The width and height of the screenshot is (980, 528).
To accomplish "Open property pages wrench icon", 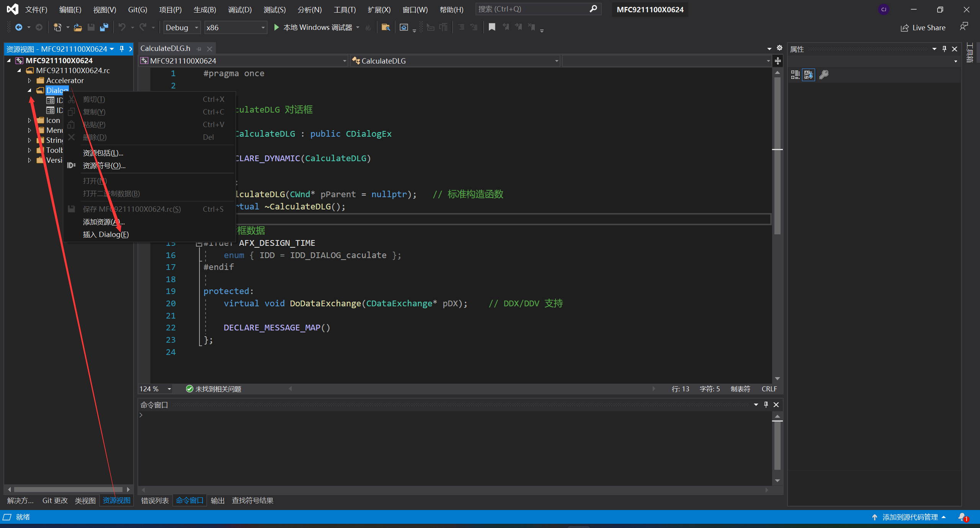I will pos(823,75).
